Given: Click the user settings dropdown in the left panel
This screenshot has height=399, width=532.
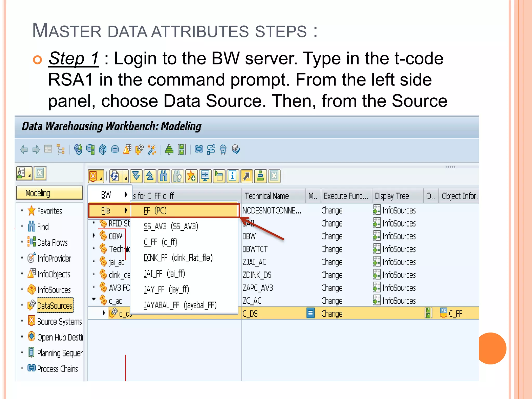Looking at the screenshot, I should coord(24,173).
